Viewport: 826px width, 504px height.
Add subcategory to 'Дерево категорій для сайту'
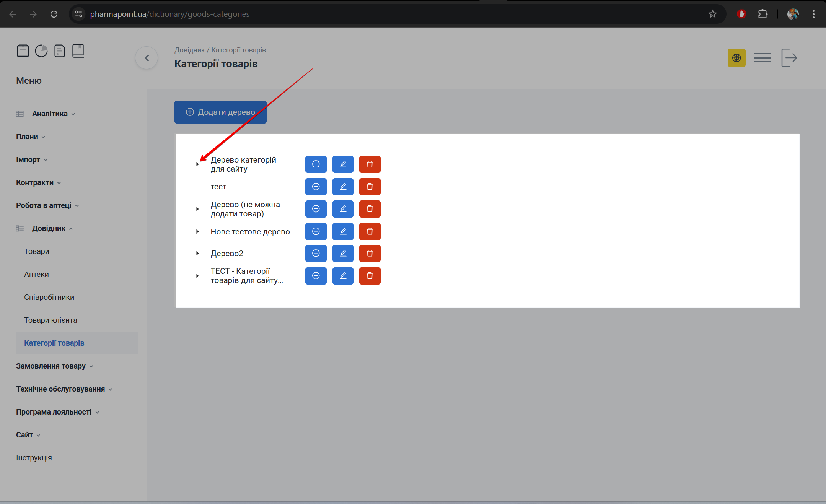[x=316, y=164]
